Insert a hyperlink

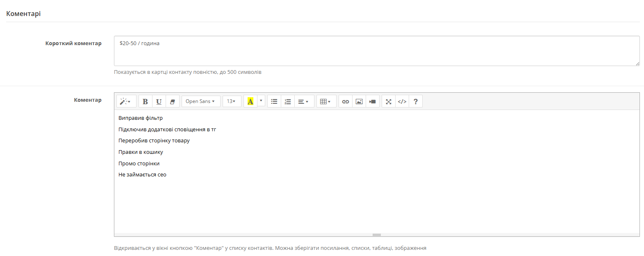(x=346, y=101)
